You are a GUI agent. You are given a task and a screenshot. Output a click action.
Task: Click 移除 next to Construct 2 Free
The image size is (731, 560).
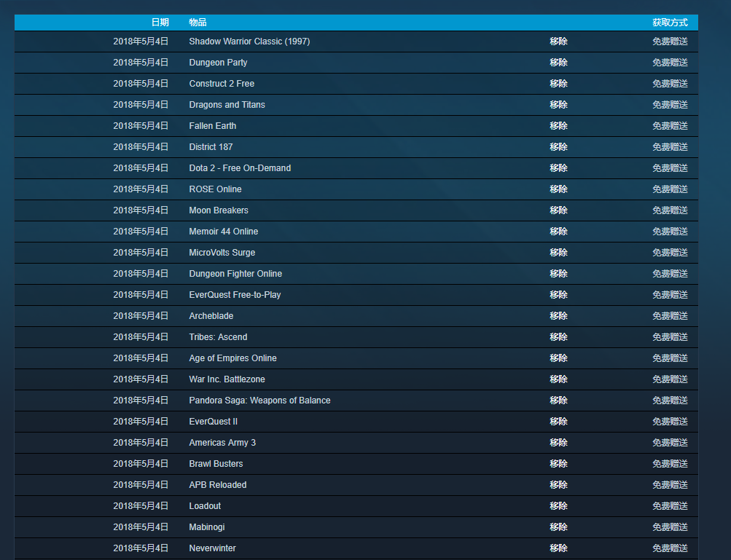558,84
